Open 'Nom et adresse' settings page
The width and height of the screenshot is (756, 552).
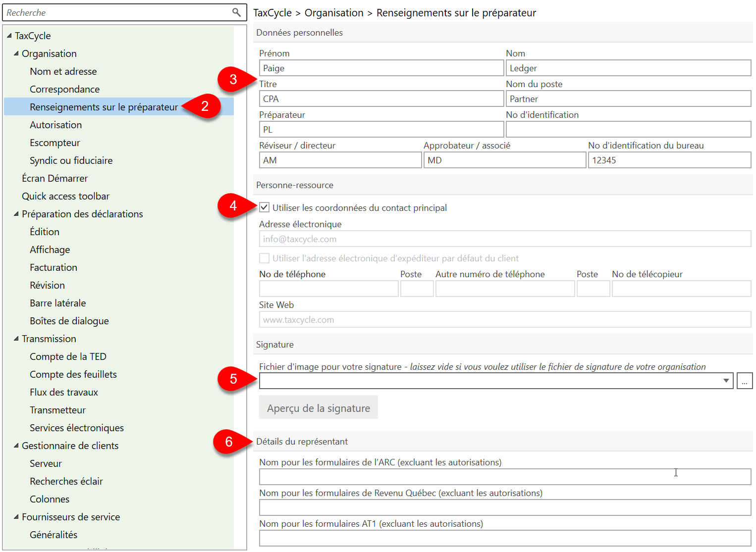point(63,71)
